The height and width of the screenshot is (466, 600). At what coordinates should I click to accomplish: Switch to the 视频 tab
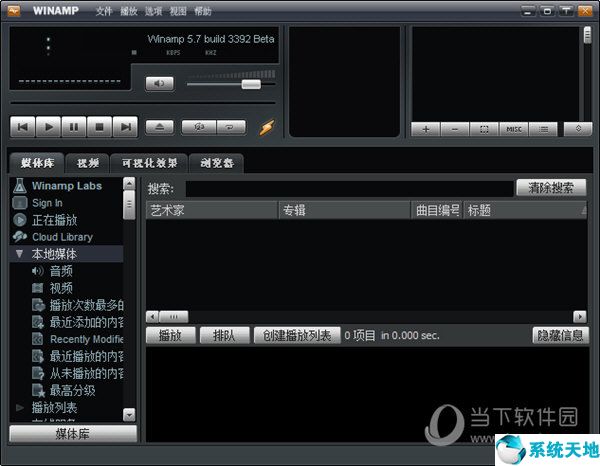(88, 164)
